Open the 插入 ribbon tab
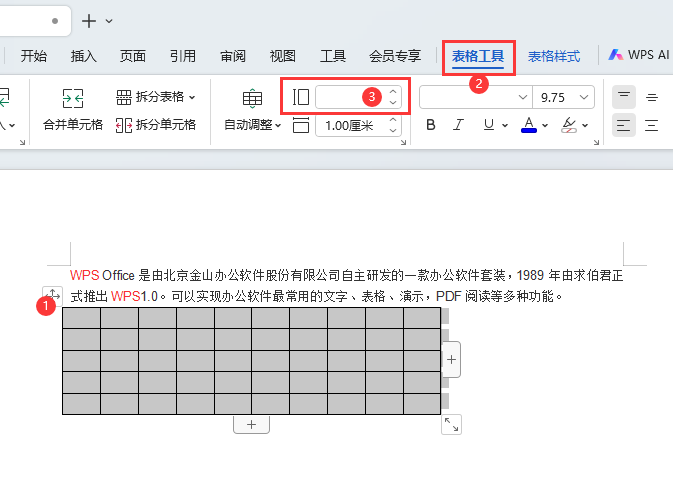This screenshot has width=673, height=502. click(84, 56)
